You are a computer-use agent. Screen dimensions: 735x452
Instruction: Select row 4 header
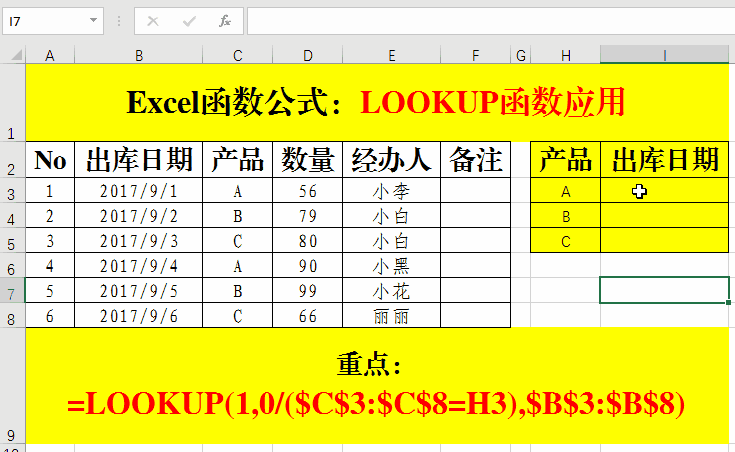[12, 215]
